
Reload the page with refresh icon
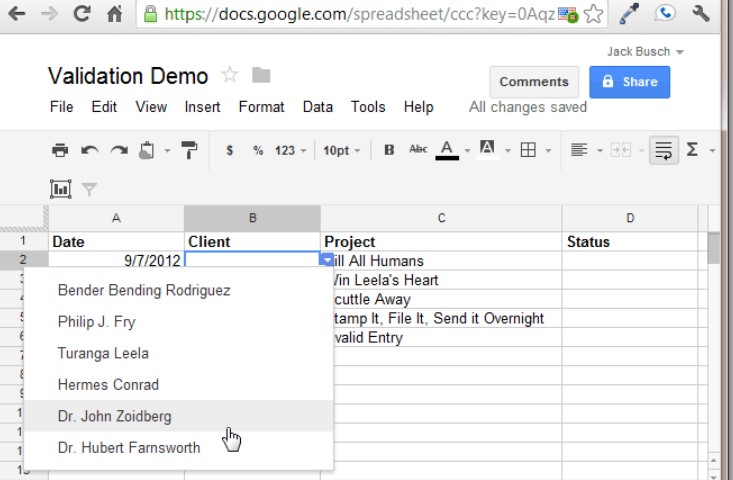pos(82,13)
